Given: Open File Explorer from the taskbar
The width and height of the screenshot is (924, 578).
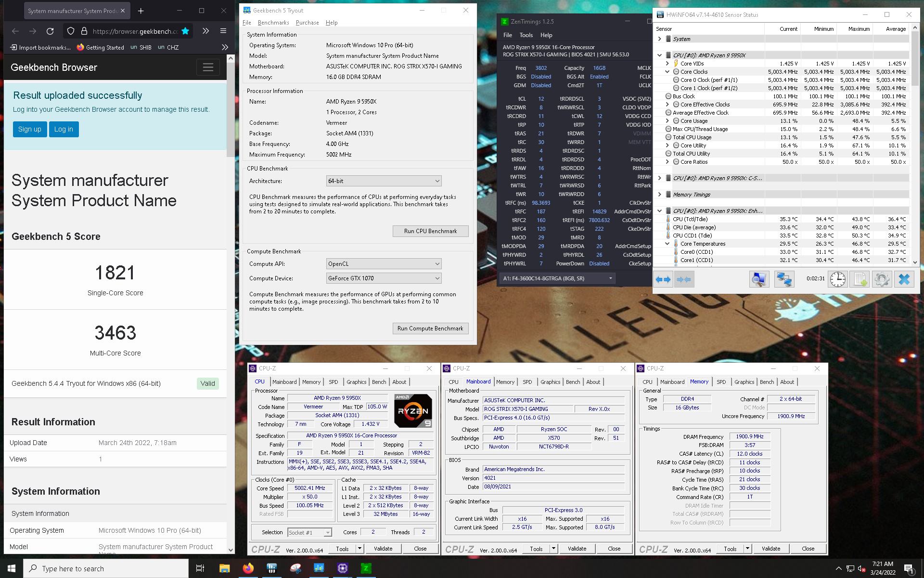Looking at the screenshot, I should coord(224,568).
